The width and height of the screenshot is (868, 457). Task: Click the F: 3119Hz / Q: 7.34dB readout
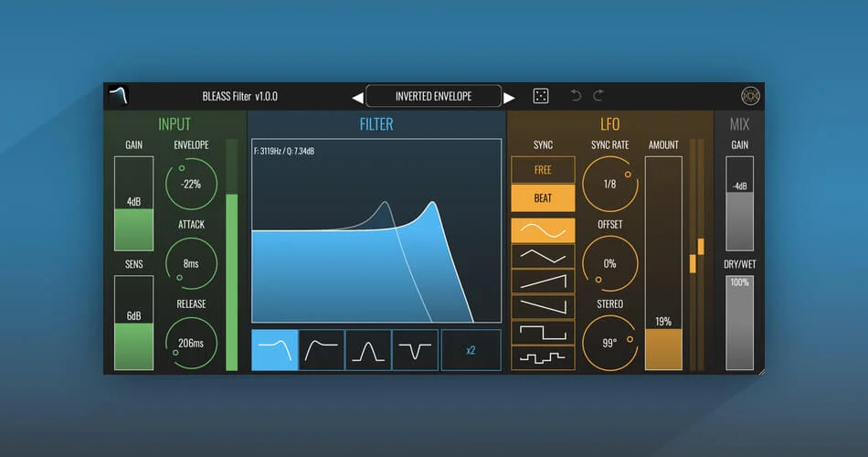[x=284, y=151]
